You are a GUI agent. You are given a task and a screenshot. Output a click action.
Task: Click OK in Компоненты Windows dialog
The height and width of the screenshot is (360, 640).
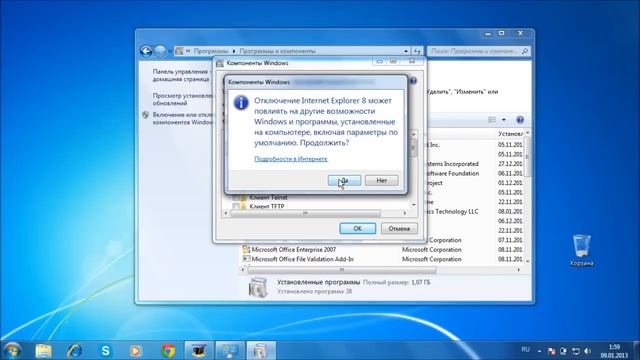358,228
